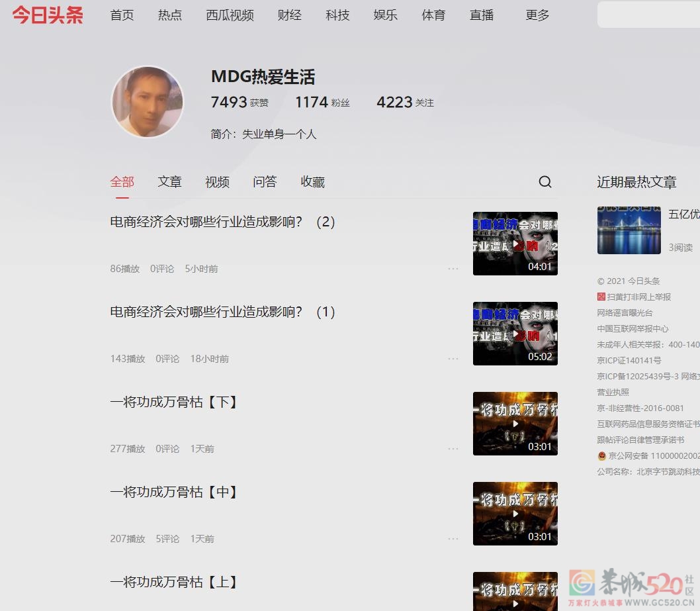Image resolution: width=700 pixels, height=611 pixels.
Task: Open 网络谣言曝光台 footer link
Action: [x=625, y=312]
